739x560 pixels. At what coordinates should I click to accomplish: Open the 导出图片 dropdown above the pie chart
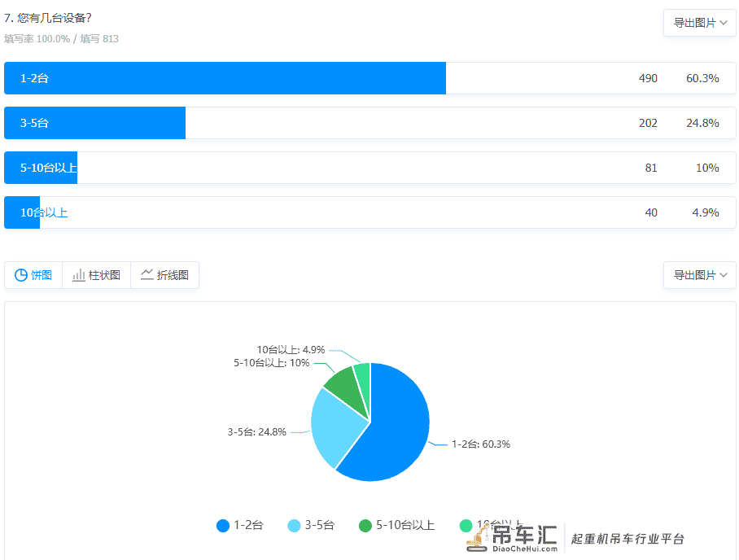[699, 275]
